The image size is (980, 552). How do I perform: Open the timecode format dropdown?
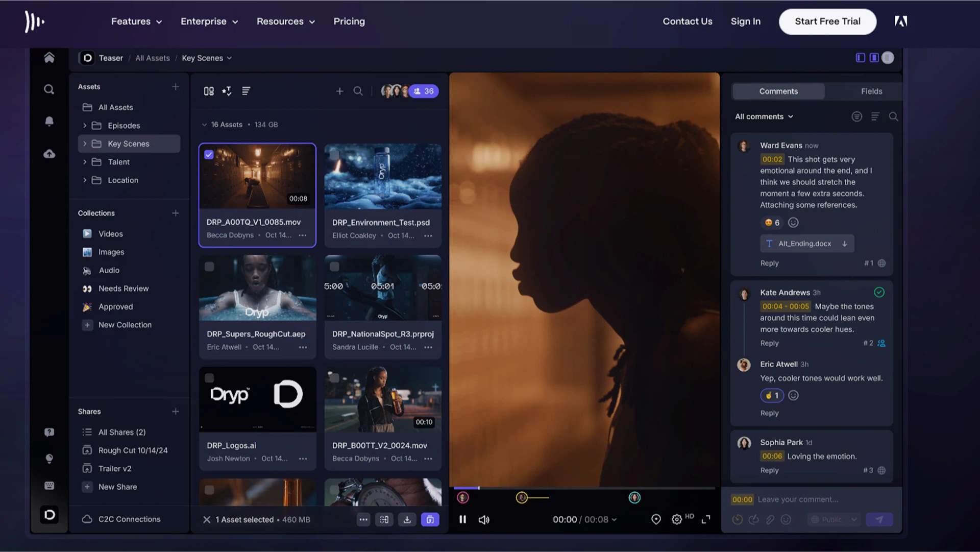pos(614,520)
